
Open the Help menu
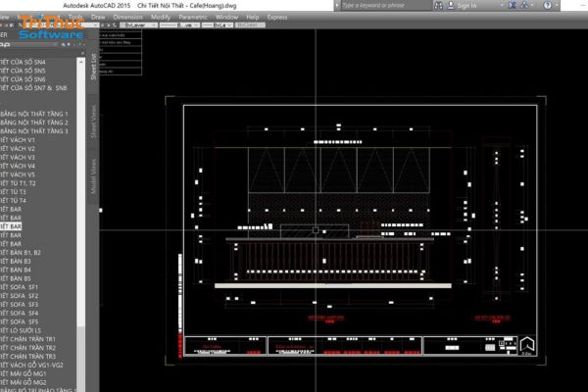click(x=253, y=17)
